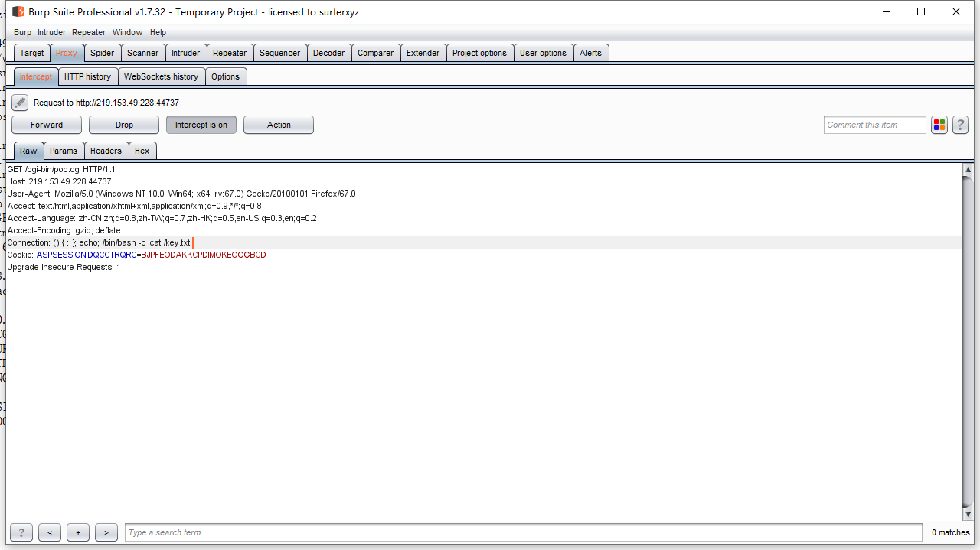This screenshot has height=550, width=980.
Task: Go to previous search match
Action: click(x=50, y=532)
